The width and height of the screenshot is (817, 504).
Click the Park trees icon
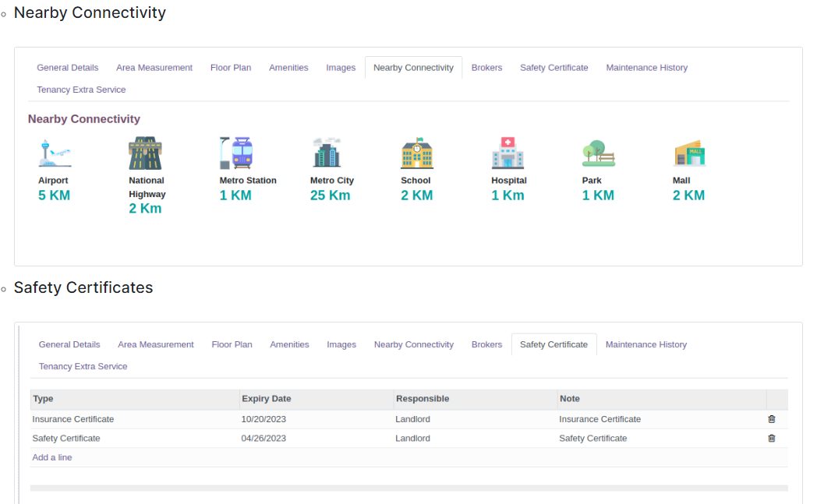[598, 153]
